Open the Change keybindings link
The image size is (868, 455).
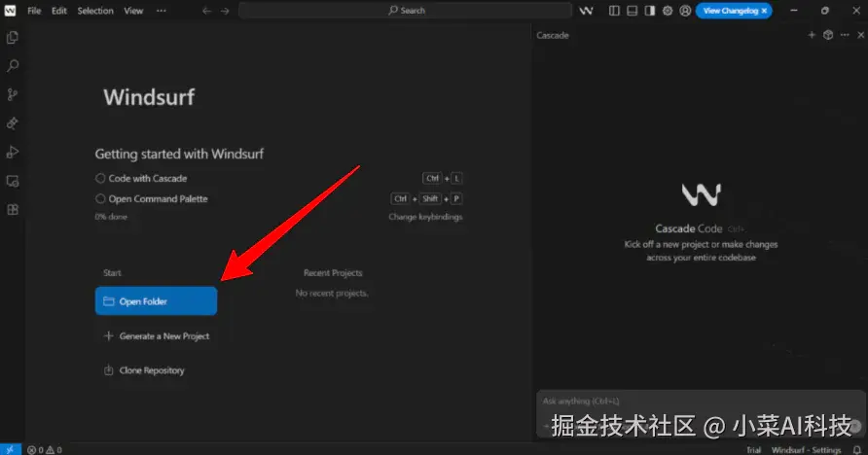[425, 217]
